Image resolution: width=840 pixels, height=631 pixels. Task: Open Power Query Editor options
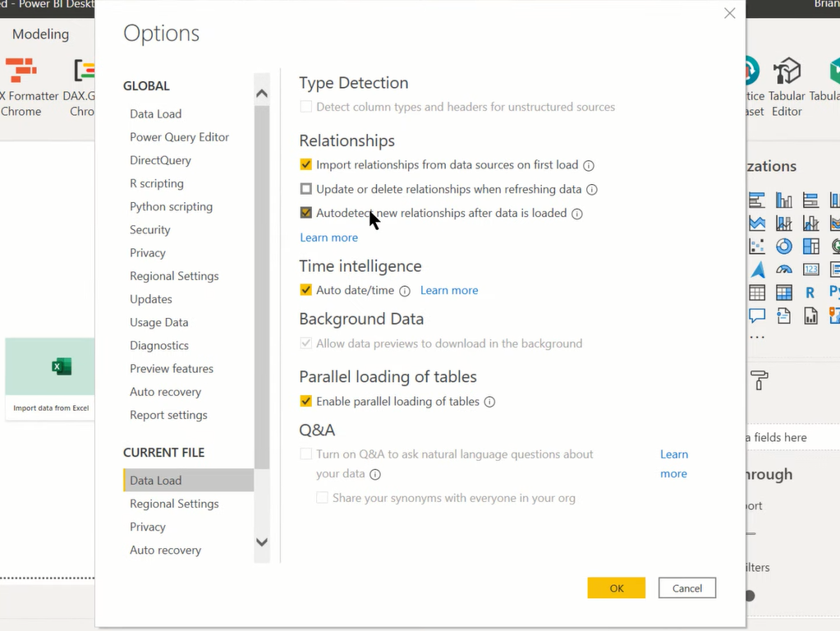click(180, 136)
